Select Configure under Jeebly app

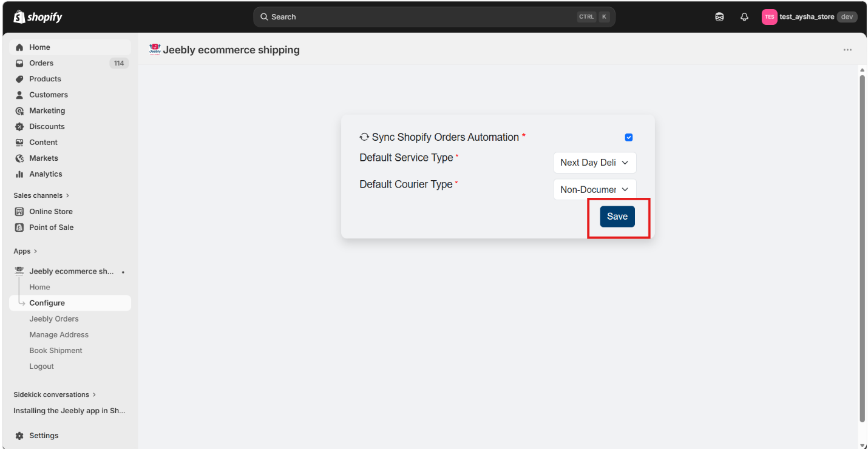coord(70,303)
